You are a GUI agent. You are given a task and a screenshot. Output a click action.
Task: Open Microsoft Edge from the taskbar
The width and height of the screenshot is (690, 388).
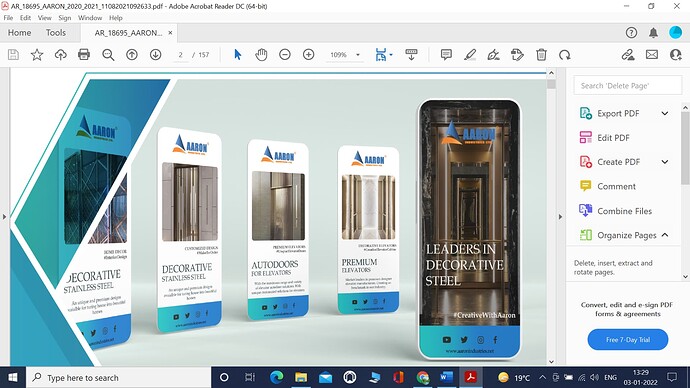point(276,377)
